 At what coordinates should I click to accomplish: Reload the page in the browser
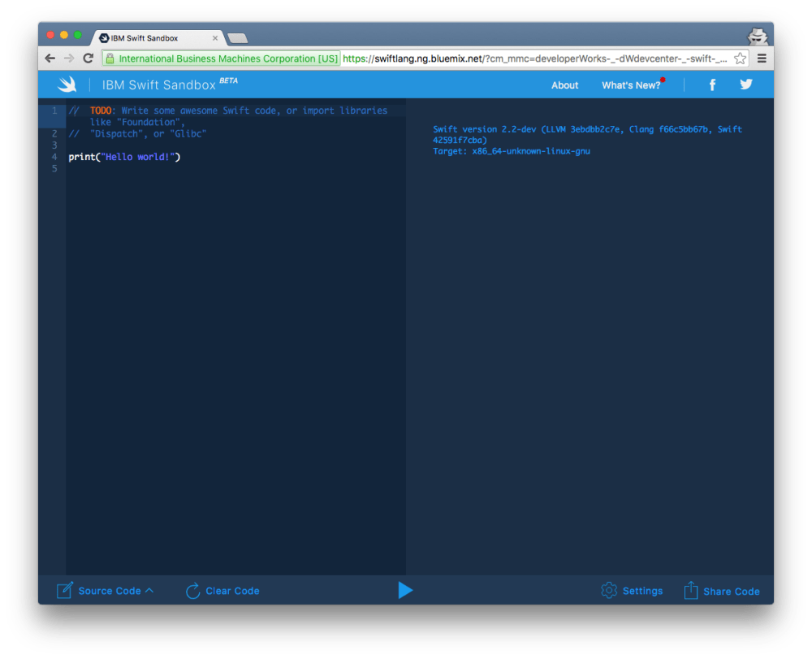point(89,59)
